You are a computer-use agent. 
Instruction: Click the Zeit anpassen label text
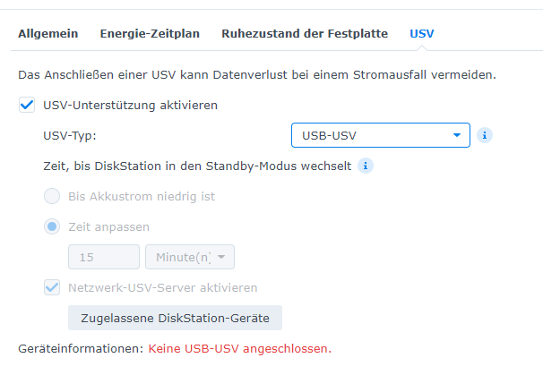(108, 227)
